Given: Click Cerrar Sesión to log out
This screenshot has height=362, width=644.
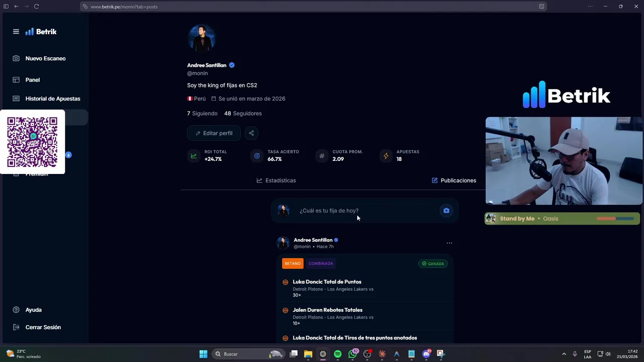Looking at the screenshot, I should (x=43, y=327).
